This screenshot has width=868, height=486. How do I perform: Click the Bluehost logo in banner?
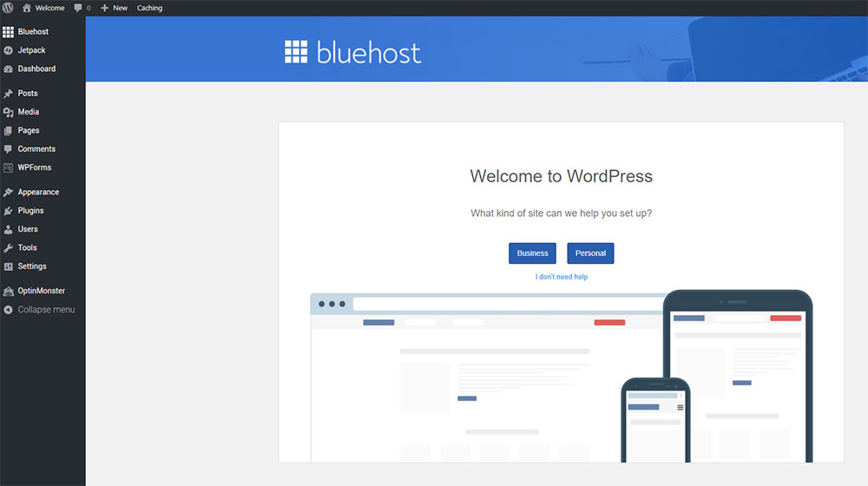click(352, 53)
